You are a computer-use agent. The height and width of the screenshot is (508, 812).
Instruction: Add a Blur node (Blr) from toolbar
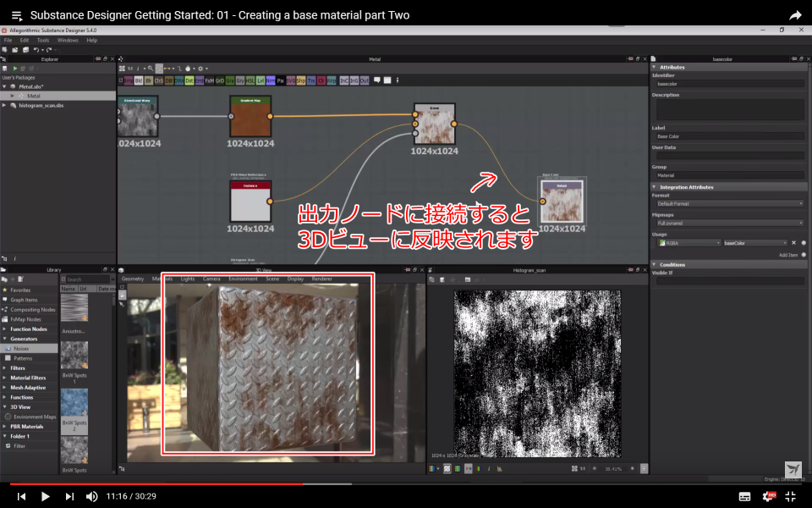pos(149,80)
